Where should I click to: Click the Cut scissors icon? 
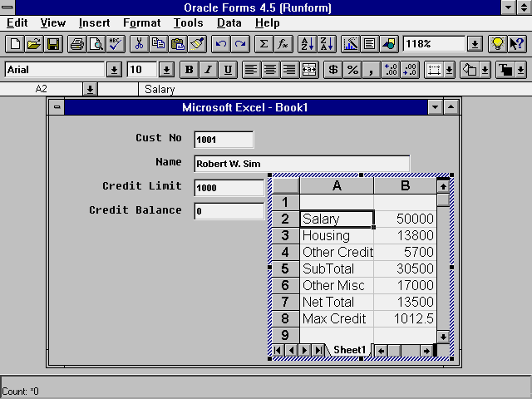click(140, 44)
